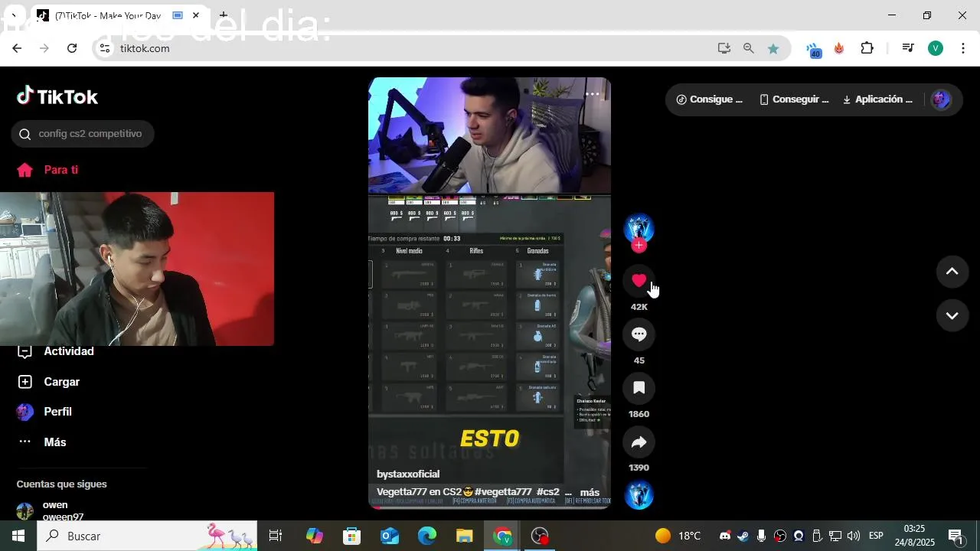Open the profile avatar in TikTok header
This screenshot has width=980, height=551.
point(941,99)
